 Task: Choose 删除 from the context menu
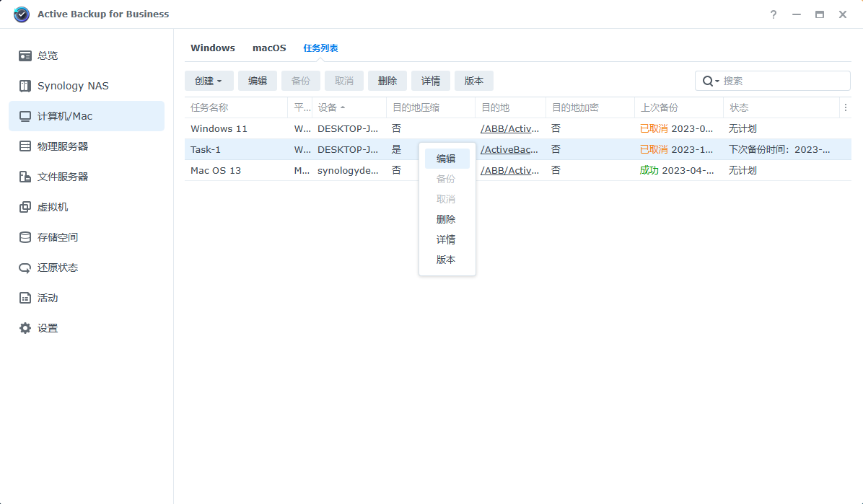coord(446,219)
